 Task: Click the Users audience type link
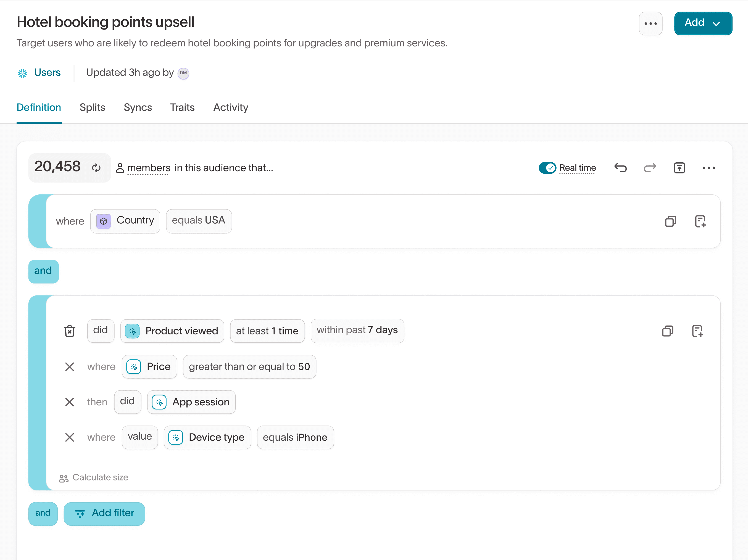(x=47, y=73)
